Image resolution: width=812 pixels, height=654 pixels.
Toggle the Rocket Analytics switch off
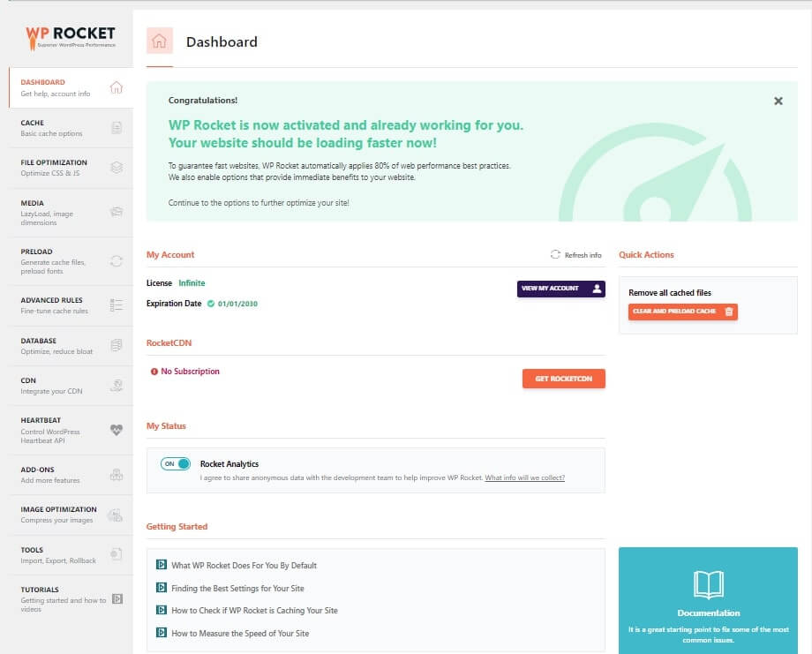176,463
